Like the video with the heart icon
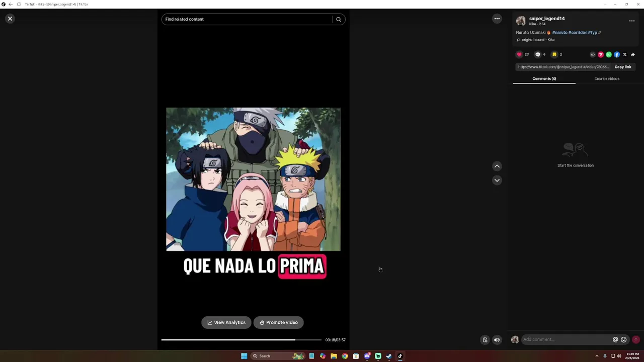The height and width of the screenshot is (362, 644). [x=519, y=54]
